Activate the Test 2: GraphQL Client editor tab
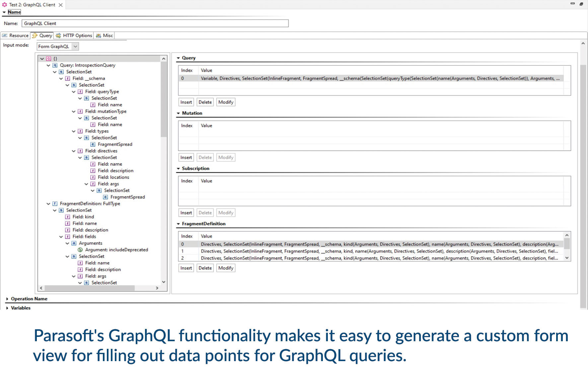The image size is (588, 392). (x=32, y=5)
